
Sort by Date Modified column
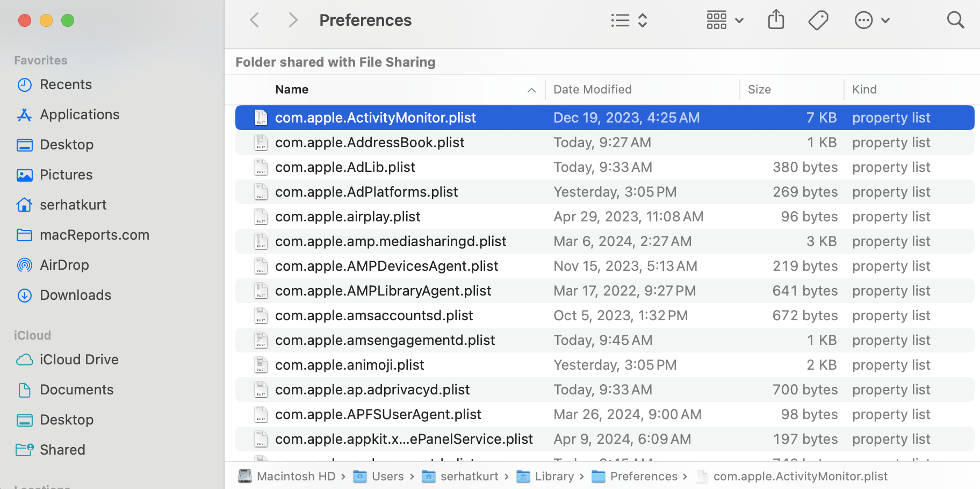[x=593, y=89]
